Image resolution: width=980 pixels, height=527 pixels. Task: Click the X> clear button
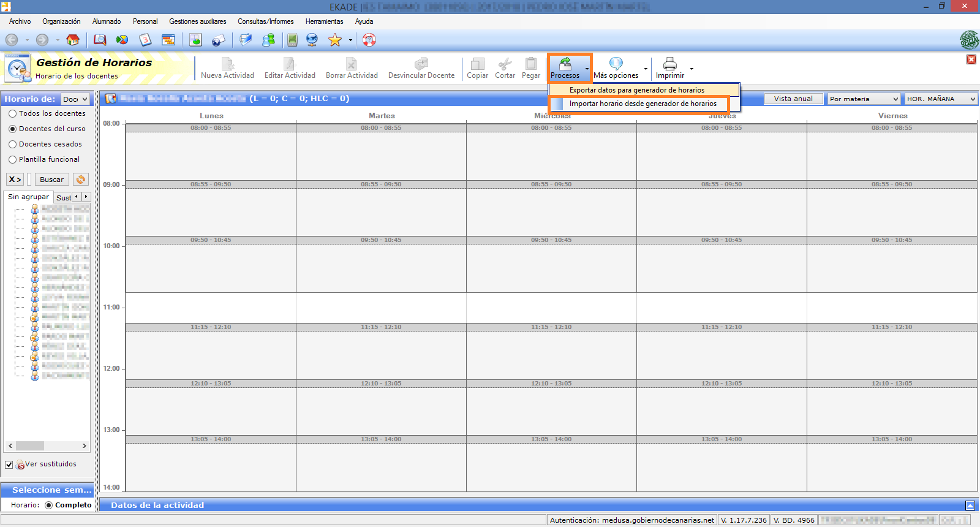pyautogui.click(x=15, y=180)
